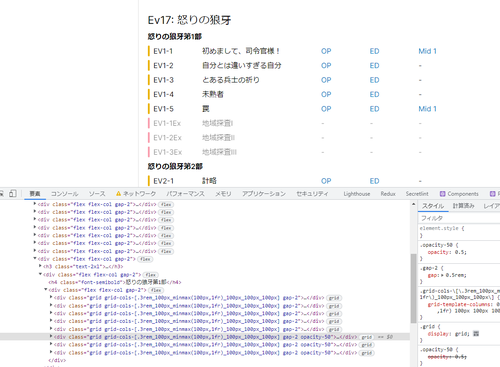Select the スタイル sidebar tab

click(433, 206)
